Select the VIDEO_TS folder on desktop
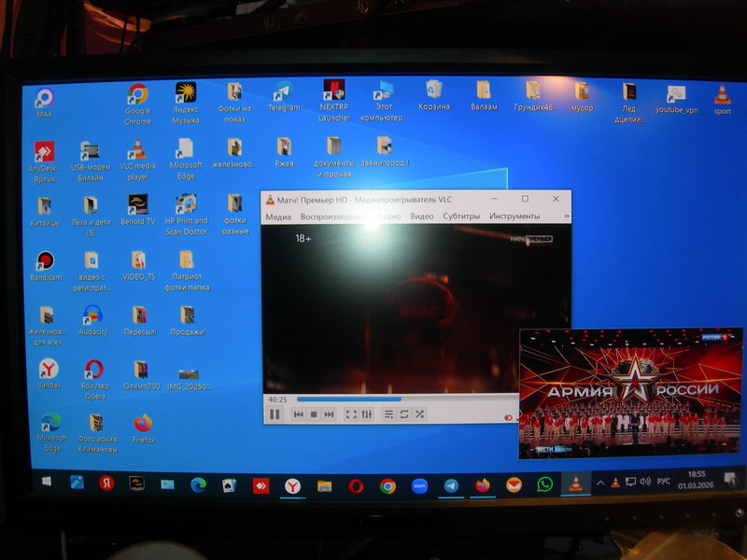Screen dimensions: 747x560 [x=138, y=266]
